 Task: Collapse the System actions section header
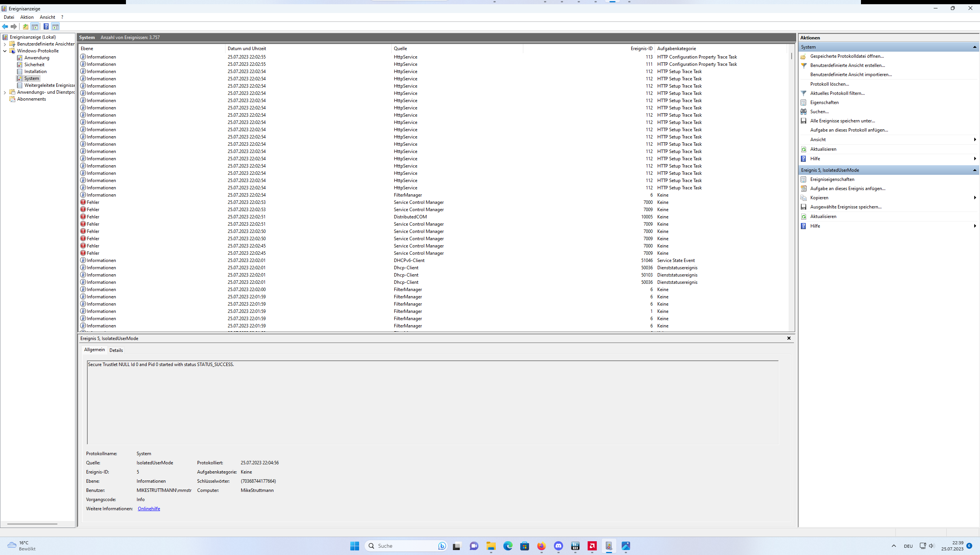[974, 47]
